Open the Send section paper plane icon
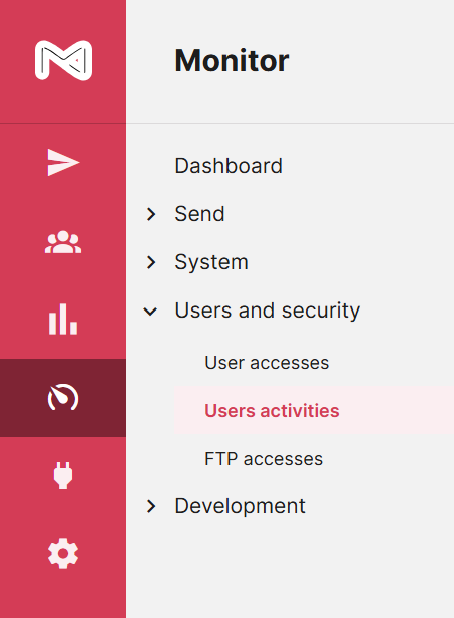 (x=63, y=162)
